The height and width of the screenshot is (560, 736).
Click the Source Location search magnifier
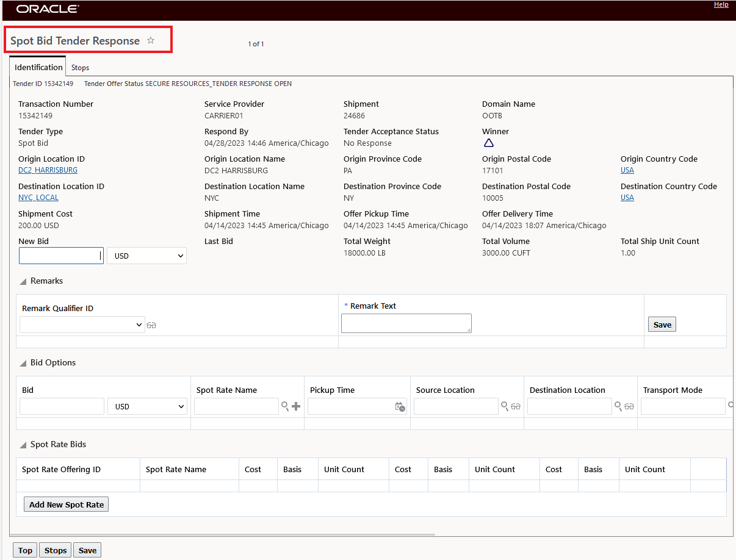pos(505,406)
